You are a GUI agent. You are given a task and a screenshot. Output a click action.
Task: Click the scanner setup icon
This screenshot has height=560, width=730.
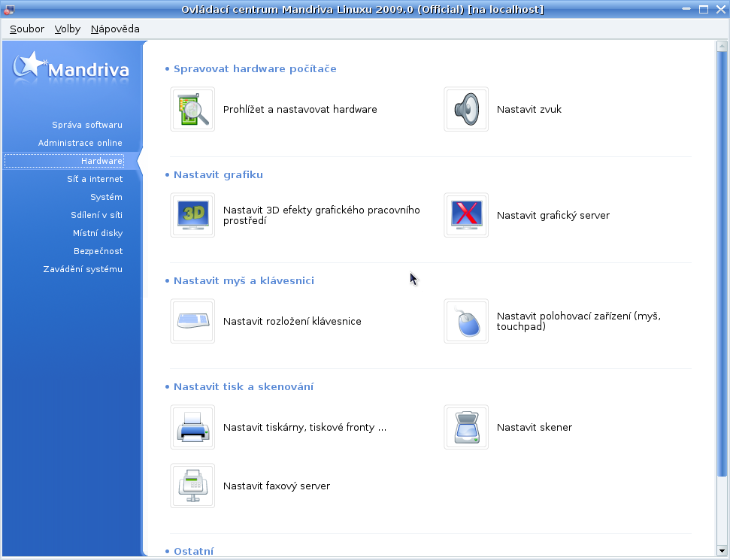point(466,427)
